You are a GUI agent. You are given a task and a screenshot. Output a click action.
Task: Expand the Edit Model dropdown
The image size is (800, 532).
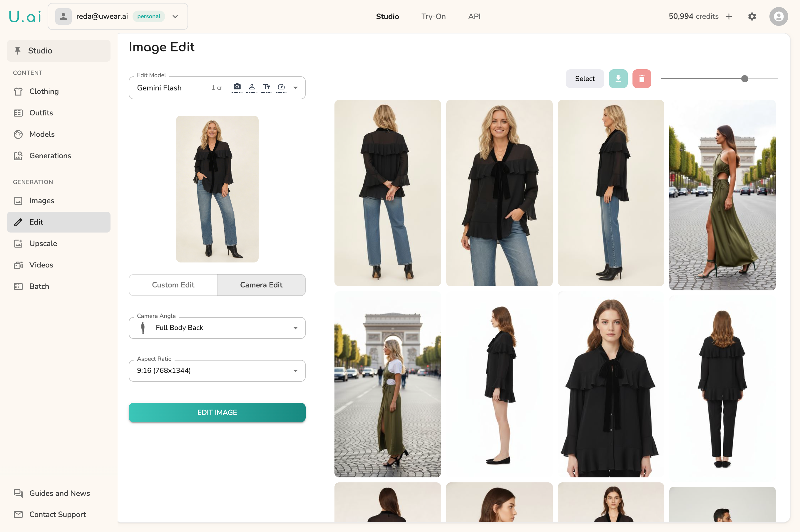tap(295, 88)
